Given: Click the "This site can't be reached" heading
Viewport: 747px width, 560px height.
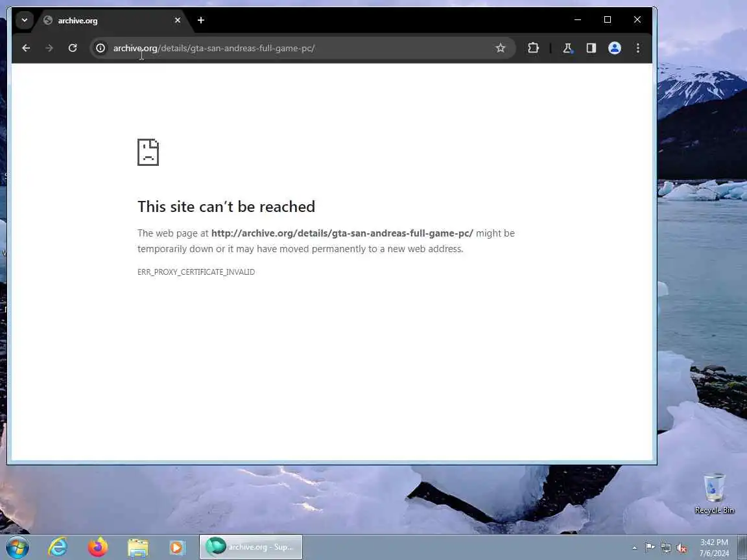Looking at the screenshot, I should pyautogui.click(x=226, y=207).
